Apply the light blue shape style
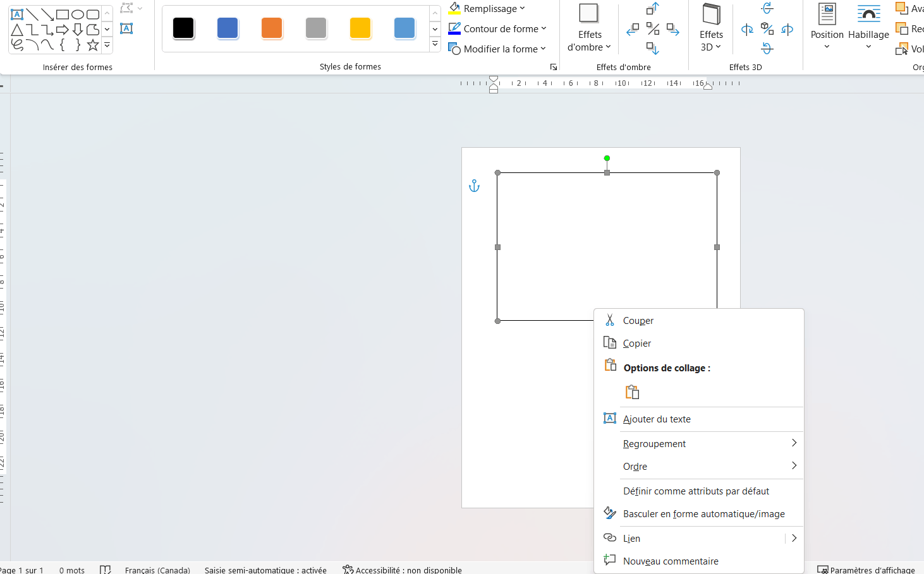This screenshot has height=574, width=924. coord(404,28)
